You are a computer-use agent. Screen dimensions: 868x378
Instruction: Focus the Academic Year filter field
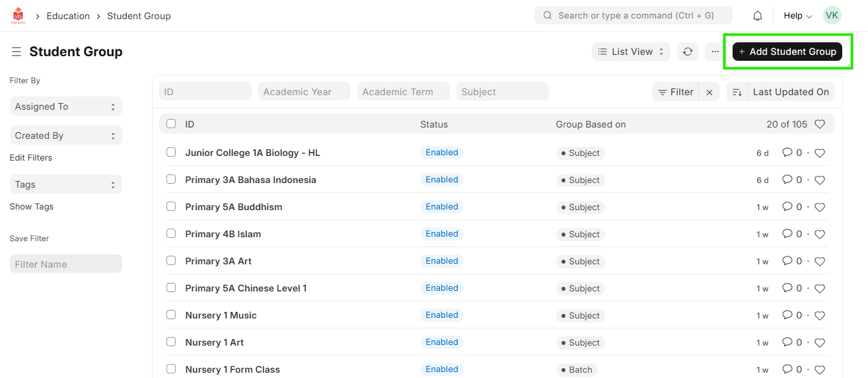305,92
